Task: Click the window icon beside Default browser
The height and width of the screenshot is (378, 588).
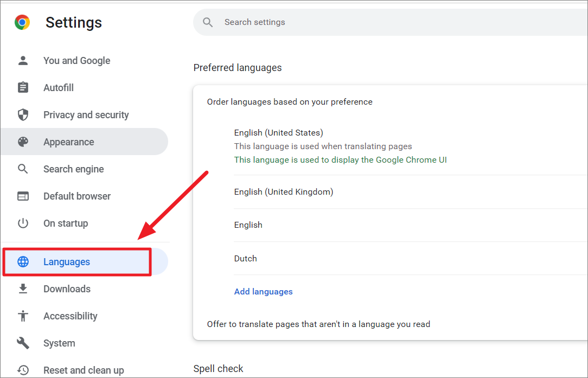Action: (23, 196)
